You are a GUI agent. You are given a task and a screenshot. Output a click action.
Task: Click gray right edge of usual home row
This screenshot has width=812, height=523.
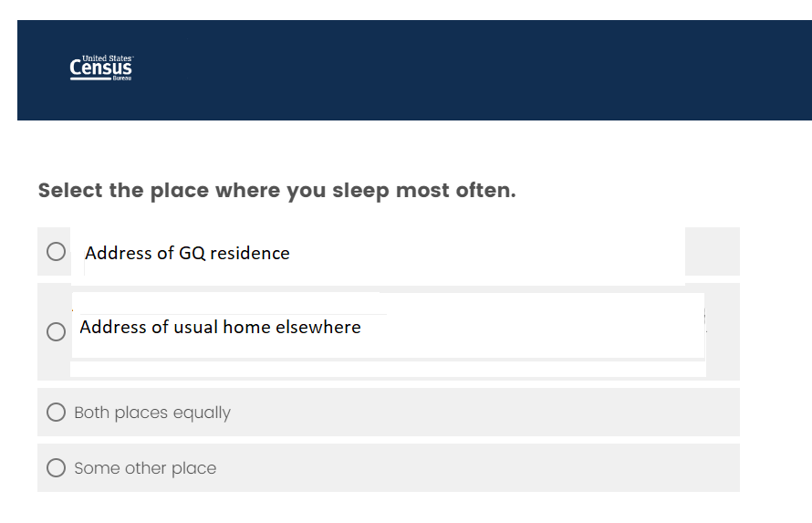[722, 331]
